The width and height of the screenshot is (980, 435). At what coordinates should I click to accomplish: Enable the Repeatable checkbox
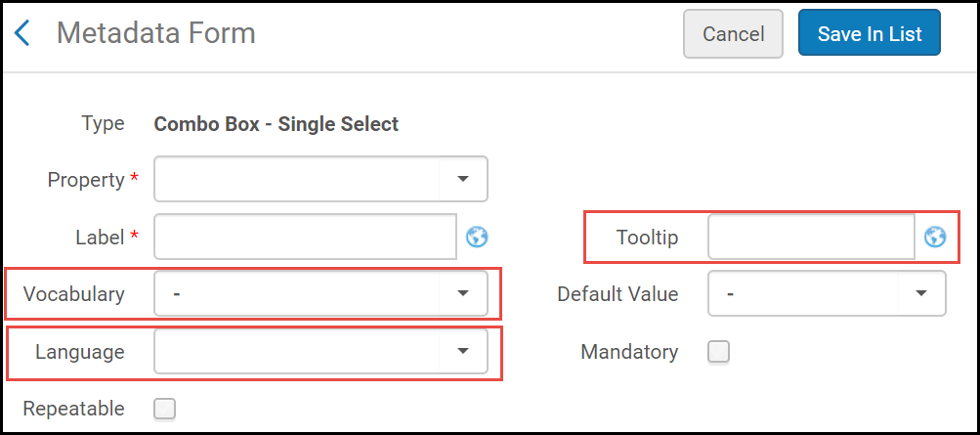pos(165,409)
